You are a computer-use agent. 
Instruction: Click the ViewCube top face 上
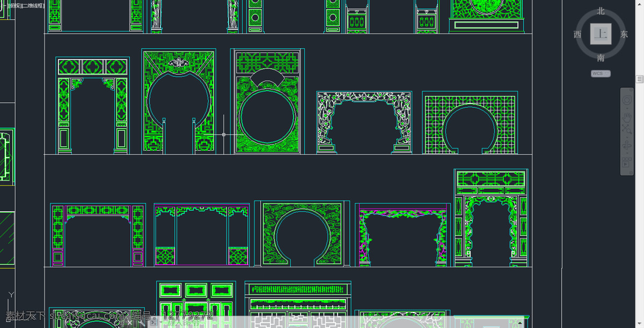601,34
